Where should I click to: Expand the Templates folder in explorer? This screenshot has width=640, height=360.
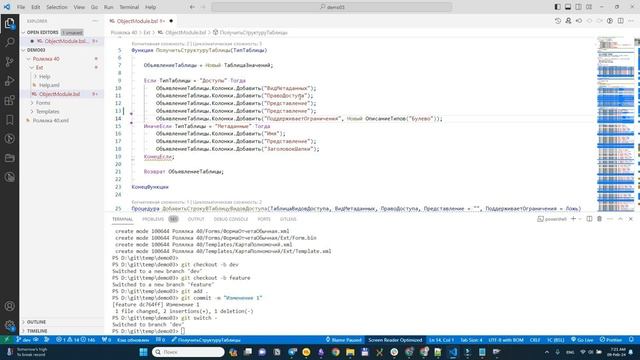(47, 111)
